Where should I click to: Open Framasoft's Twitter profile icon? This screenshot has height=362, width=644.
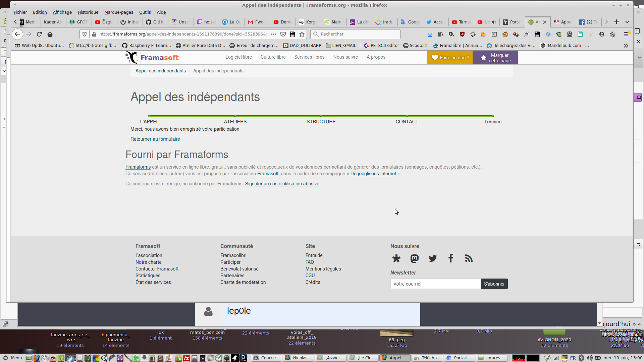(433, 258)
